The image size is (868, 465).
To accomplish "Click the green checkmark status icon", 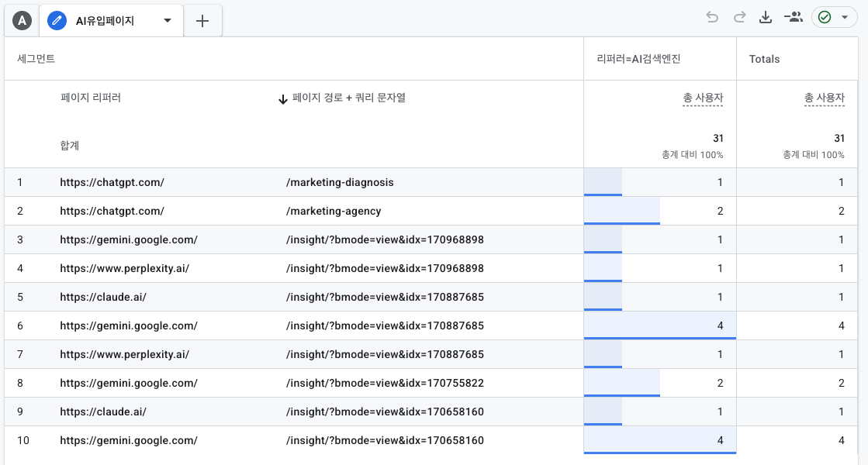I will 825,18.
